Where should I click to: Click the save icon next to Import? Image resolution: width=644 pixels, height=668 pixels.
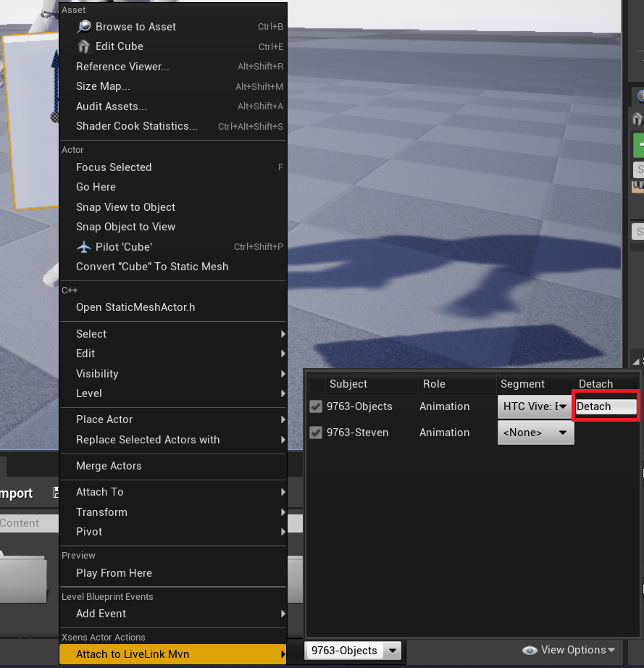coord(57,493)
